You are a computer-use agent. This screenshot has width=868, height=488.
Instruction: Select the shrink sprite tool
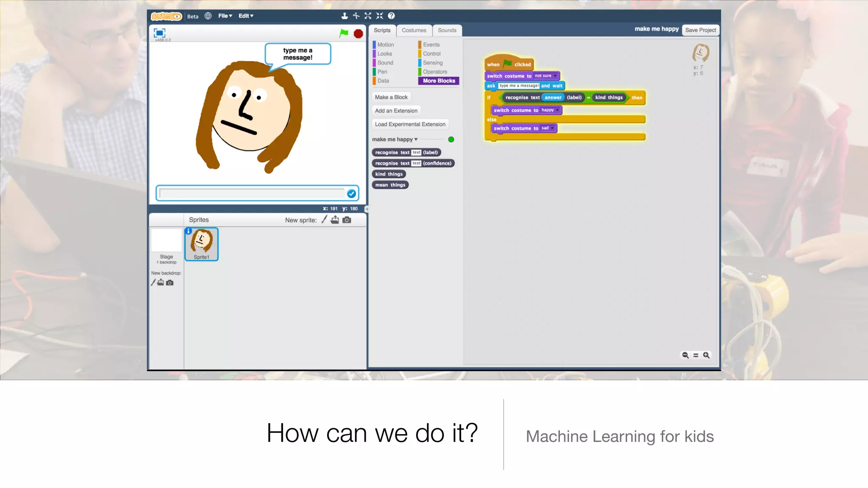379,16
